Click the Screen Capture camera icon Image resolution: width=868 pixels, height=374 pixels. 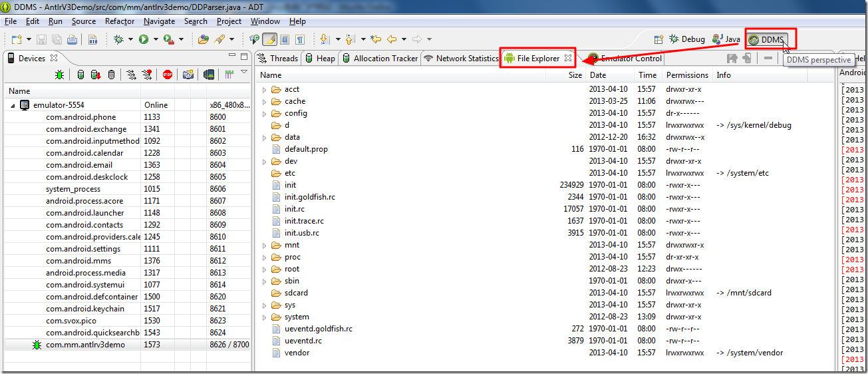[188, 75]
